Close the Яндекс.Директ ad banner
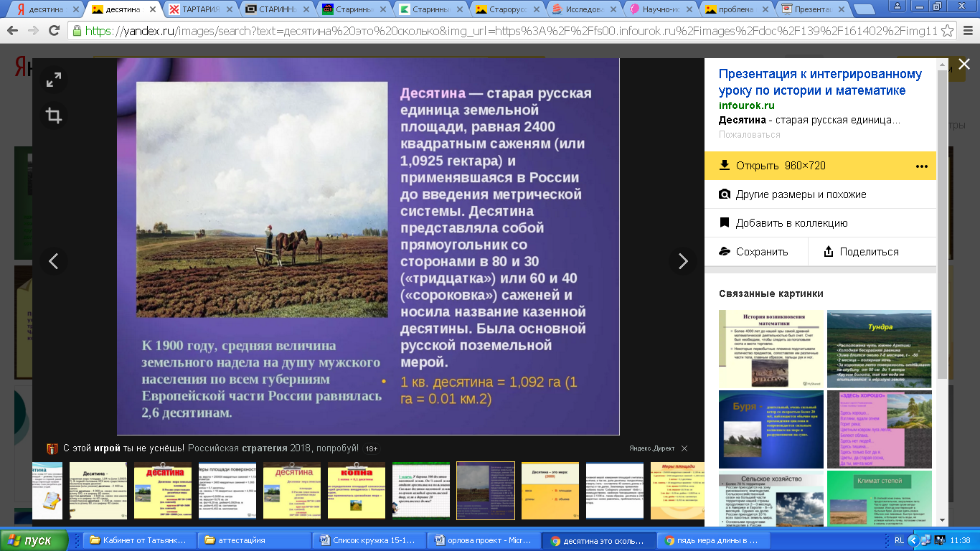Screen dimensions: 980x551 pos(684,448)
